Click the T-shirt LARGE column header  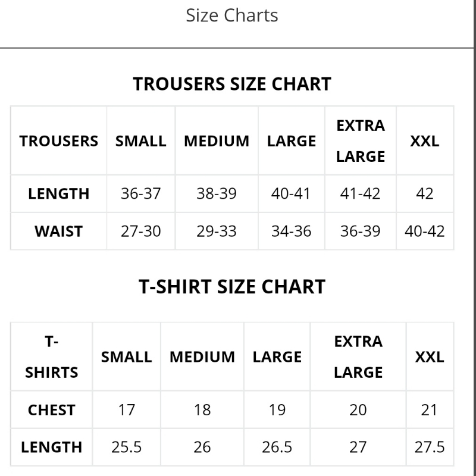coord(277,356)
